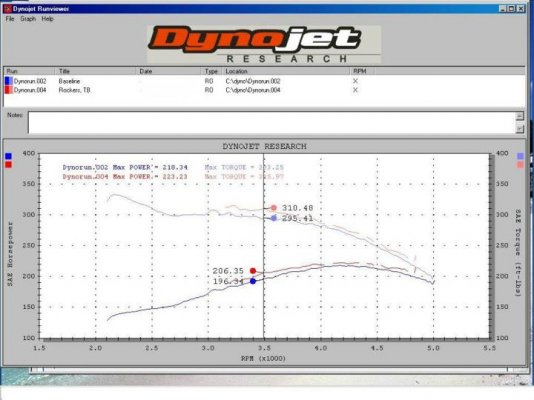Click the blue horsepower legend square at left
The width and height of the screenshot is (534, 400).
(9, 156)
